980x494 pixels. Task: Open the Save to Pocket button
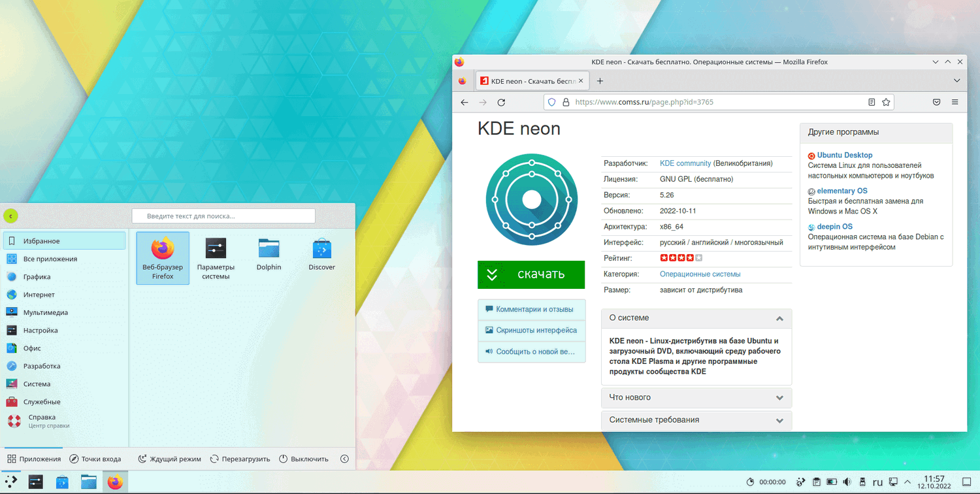pyautogui.click(x=936, y=103)
